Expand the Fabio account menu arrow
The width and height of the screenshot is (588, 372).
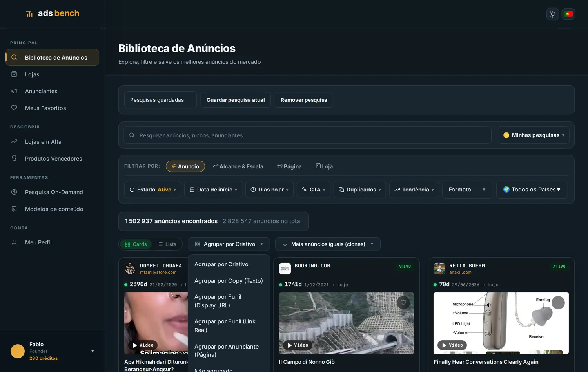[93, 351]
